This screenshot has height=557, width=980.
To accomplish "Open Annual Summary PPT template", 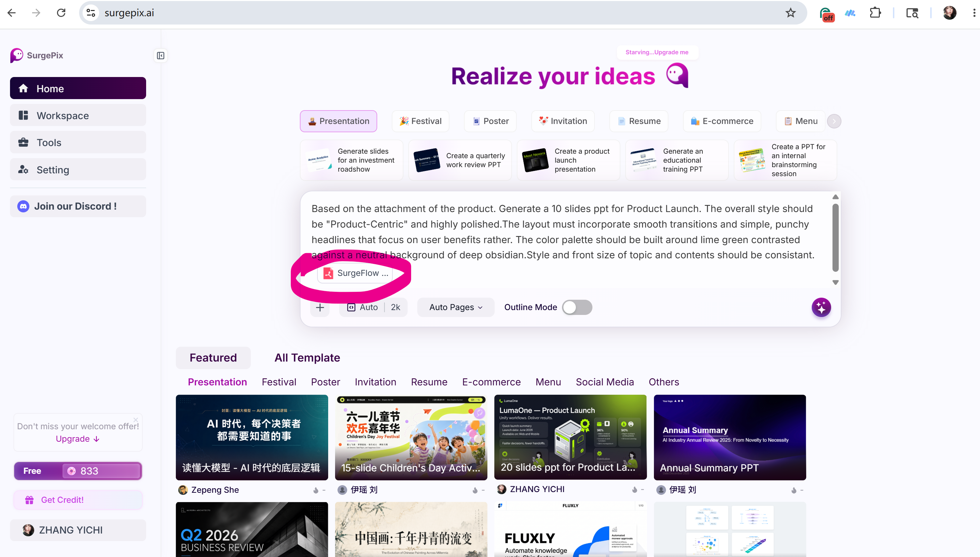I will pyautogui.click(x=729, y=437).
